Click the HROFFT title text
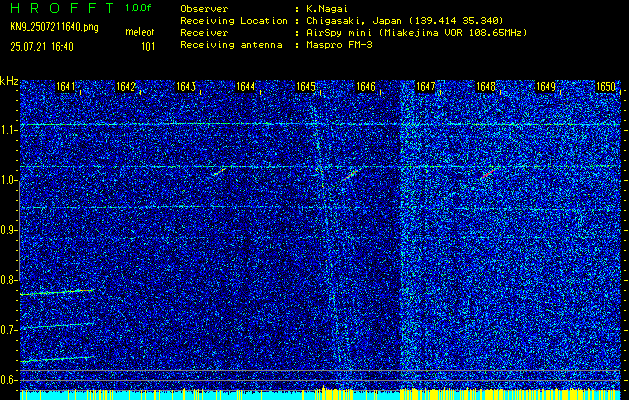This screenshot has width=629, height=400. pyautogui.click(x=63, y=8)
